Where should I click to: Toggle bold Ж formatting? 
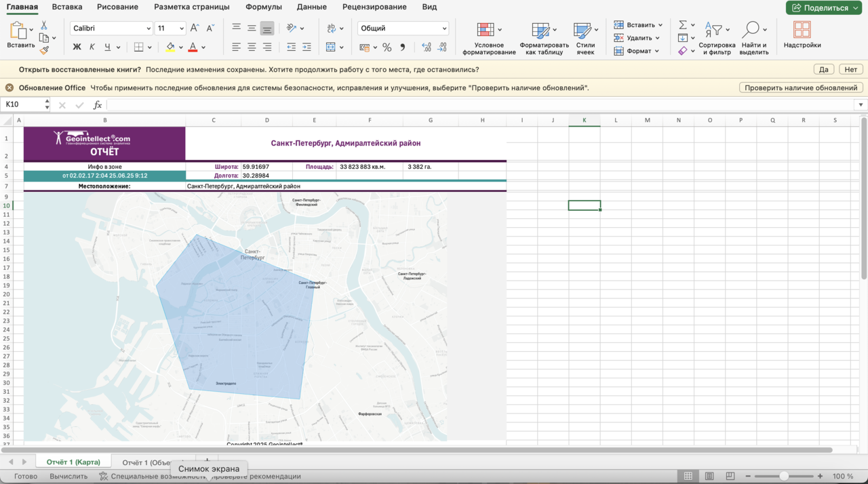(x=77, y=47)
